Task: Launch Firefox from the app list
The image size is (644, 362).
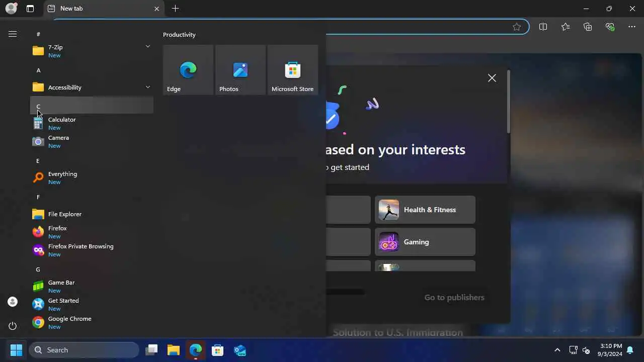Action: pos(92,232)
